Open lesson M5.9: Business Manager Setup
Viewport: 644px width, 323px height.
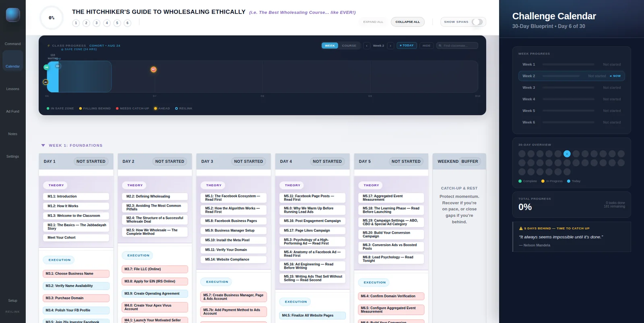coord(233,230)
